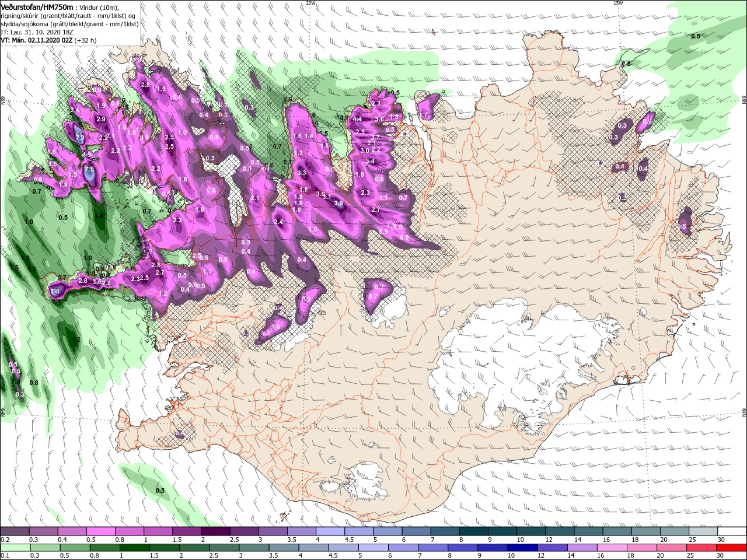Pick the dark mauve swatch between 0.2 and 0.3

(15, 531)
